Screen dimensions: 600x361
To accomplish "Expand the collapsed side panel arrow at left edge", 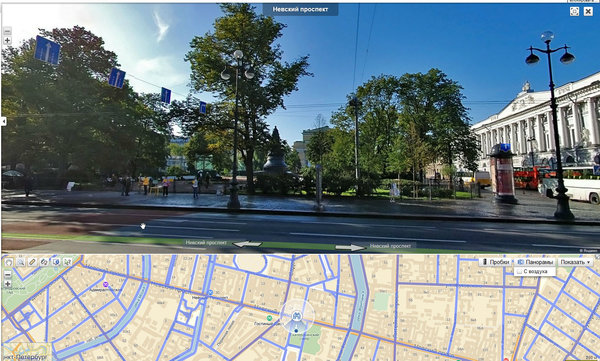I will tap(3, 121).
